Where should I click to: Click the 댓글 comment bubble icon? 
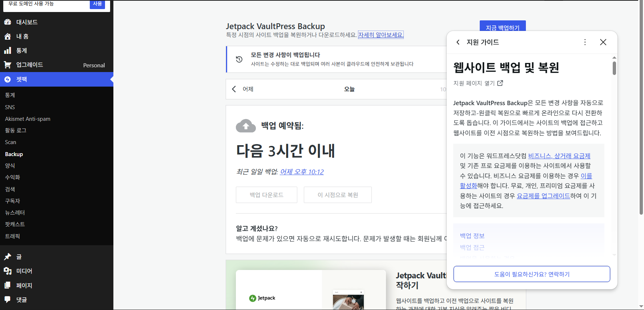[8, 299]
